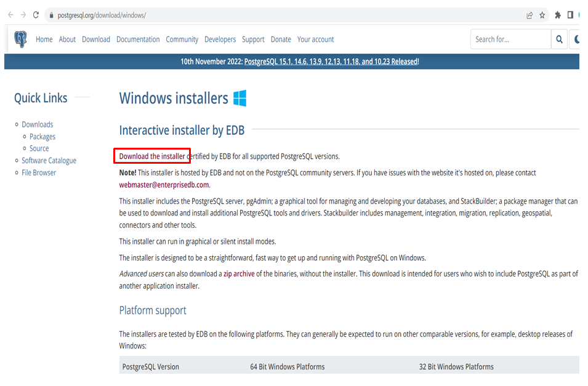The height and width of the screenshot is (386, 588).
Task: Open the Developers menu item
Action: point(220,39)
